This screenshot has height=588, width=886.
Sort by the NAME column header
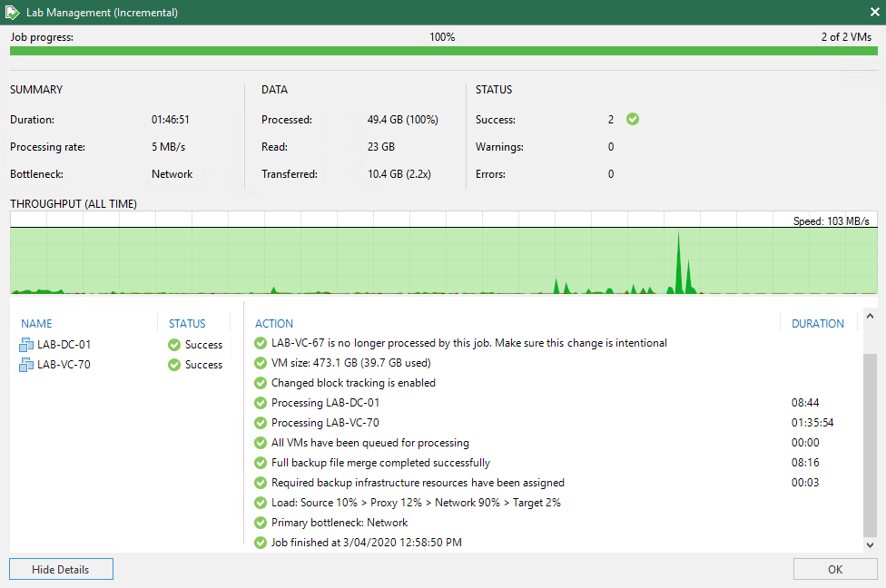pyautogui.click(x=36, y=324)
